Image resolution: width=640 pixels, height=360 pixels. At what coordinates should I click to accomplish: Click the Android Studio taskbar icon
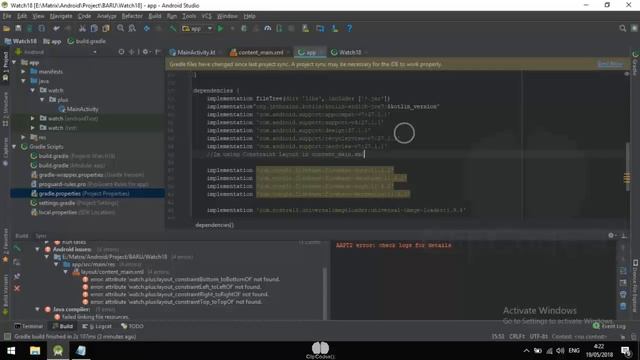tap(58, 351)
